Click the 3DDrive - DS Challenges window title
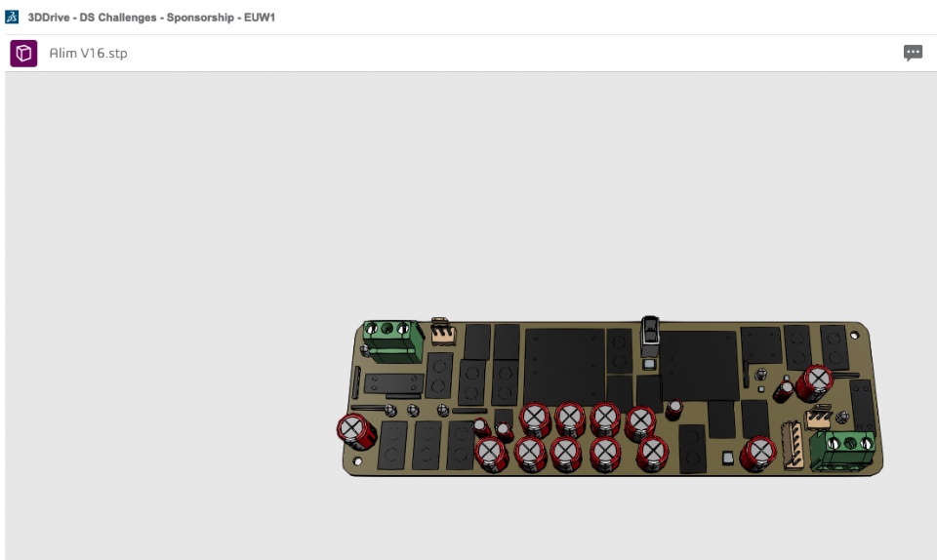Screen dimensions: 937x560 click(151, 18)
